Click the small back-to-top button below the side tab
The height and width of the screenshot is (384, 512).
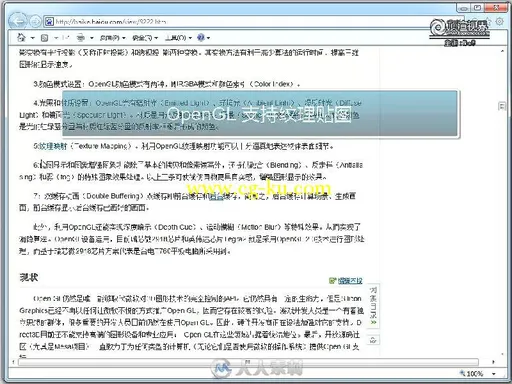click(x=373, y=340)
